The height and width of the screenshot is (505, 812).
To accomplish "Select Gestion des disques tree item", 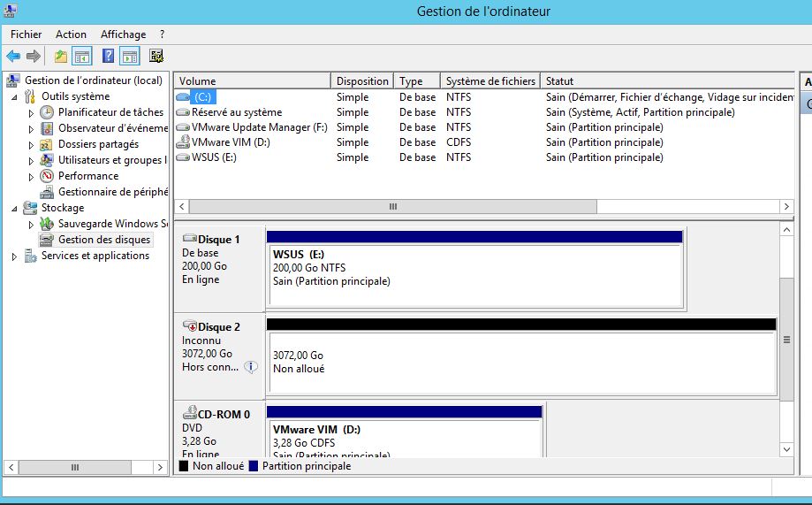I will tap(104, 240).
